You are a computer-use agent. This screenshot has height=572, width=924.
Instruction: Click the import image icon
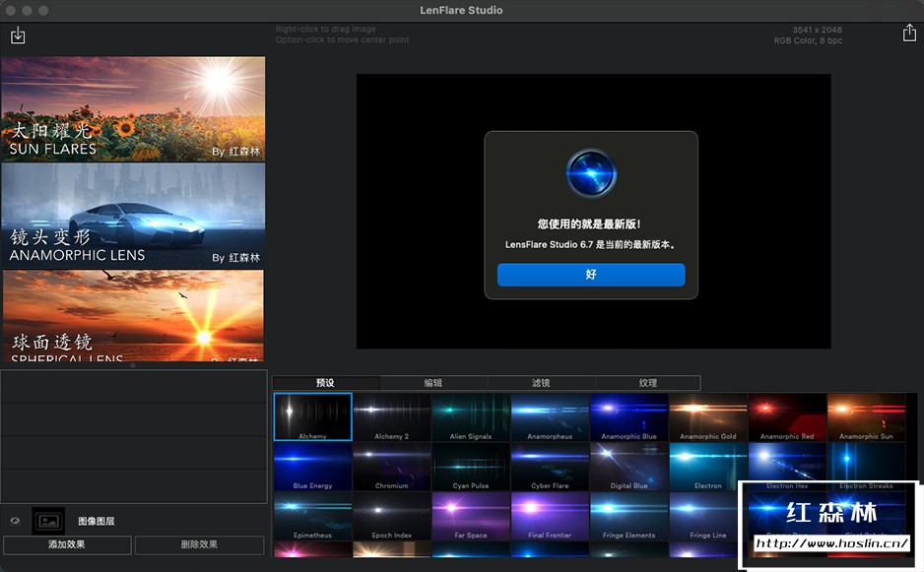click(18, 35)
